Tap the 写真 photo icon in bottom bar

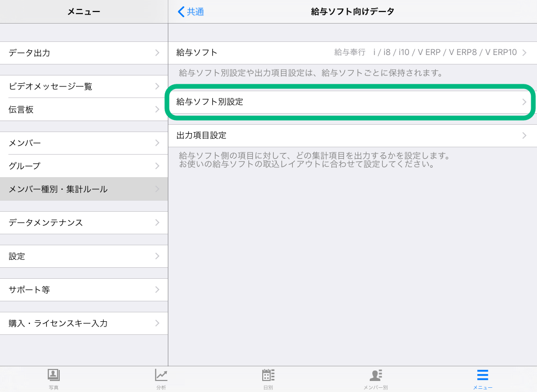point(53,375)
